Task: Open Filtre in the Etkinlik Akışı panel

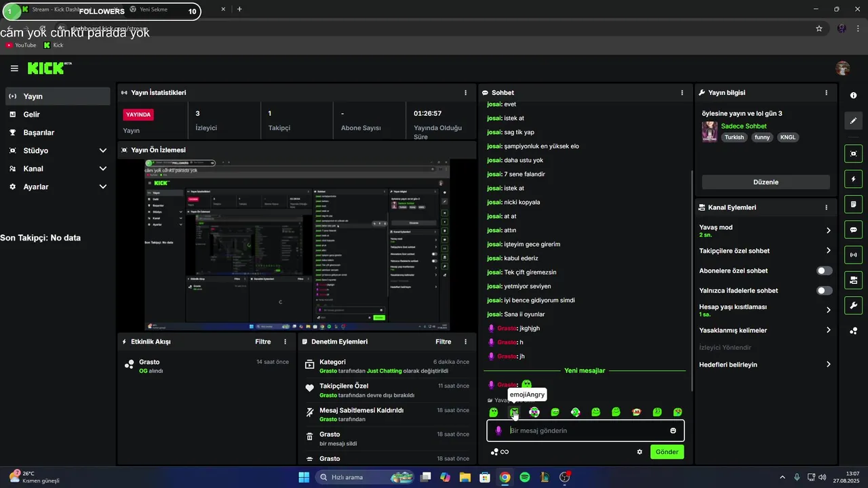Action: coord(263,342)
